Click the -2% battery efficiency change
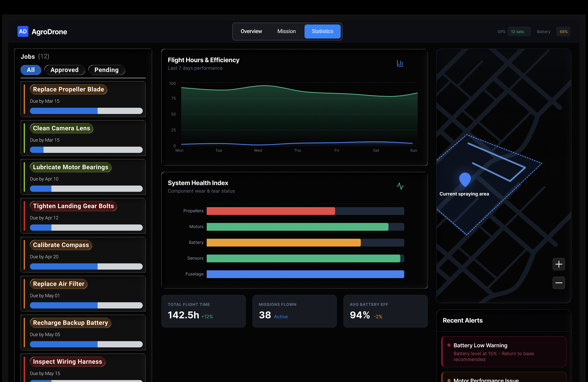 378,316
